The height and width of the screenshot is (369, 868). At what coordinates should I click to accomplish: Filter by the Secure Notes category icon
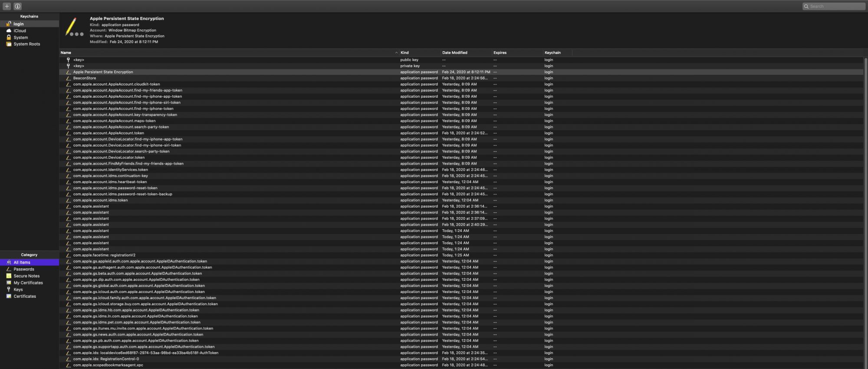click(x=9, y=276)
